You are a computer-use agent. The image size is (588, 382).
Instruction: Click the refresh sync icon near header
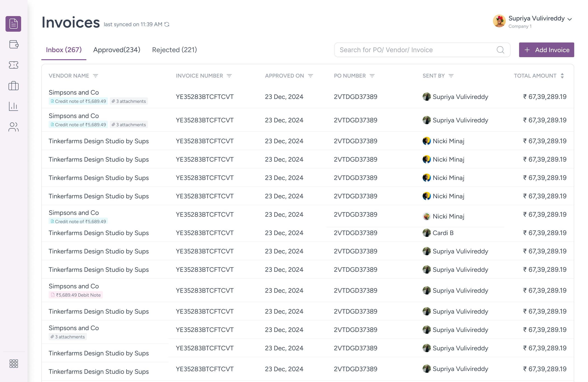167,24
